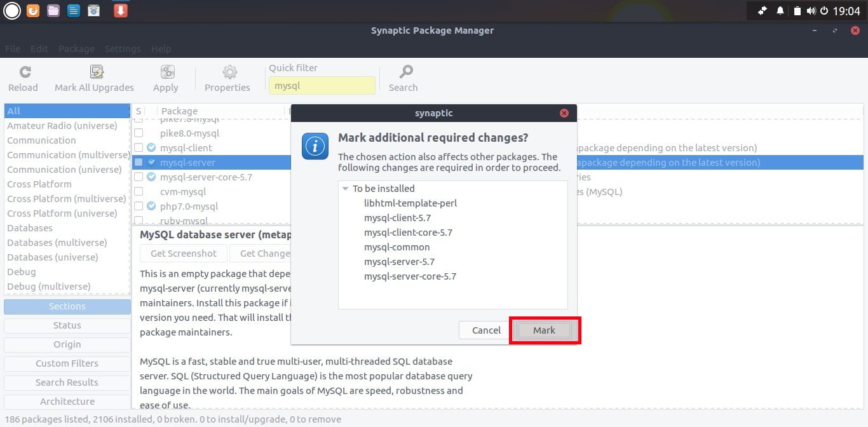Image resolution: width=868 pixels, height=427 pixels.
Task: Select mysql-client-5.7 in dialog list
Action: (x=398, y=218)
